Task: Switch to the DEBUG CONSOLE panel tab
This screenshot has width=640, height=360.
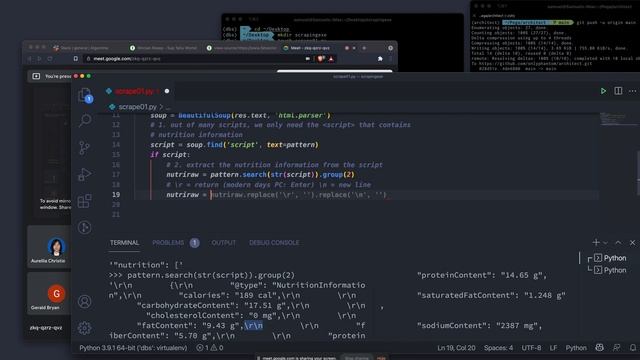Action: [274, 242]
